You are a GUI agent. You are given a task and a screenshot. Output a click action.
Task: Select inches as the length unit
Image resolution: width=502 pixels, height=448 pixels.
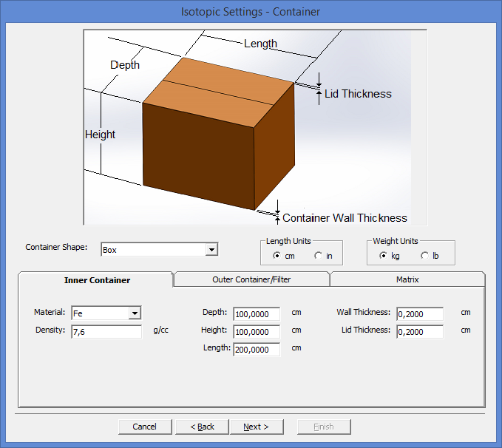coord(319,256)
